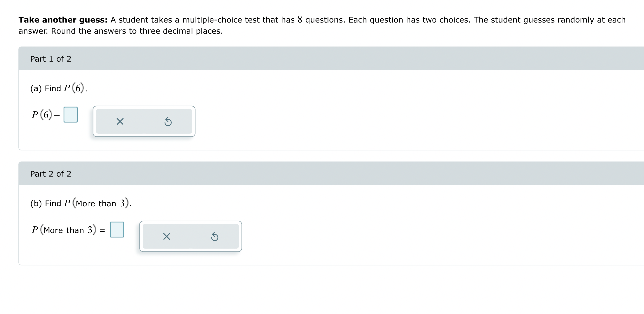Click the question text 'Take another guess'
Screen dimensions: 644x314
63,20
